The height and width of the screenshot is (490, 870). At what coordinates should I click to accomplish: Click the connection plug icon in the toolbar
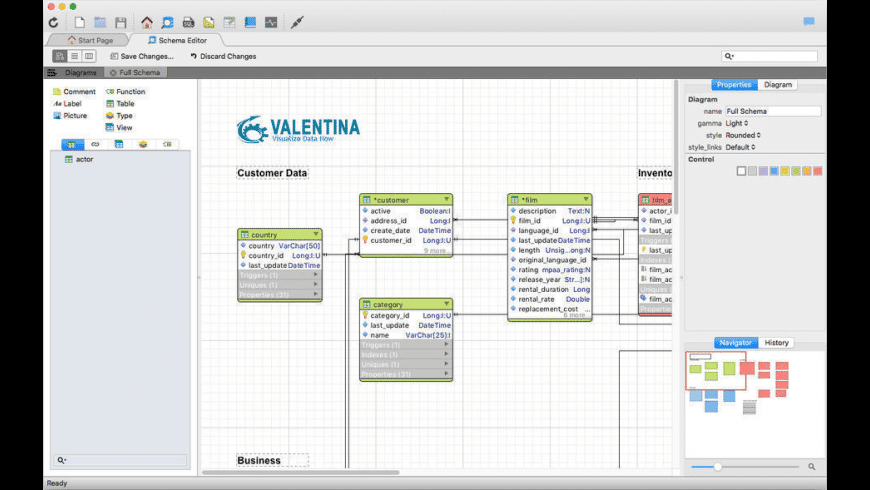click(x=297, y=22)
